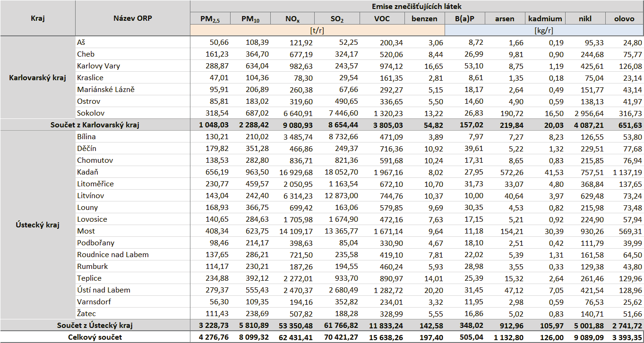Click the 'Roudnice nad Labem' row name
The height and width of the screenshot is (343, 644).
coord(112,255)
